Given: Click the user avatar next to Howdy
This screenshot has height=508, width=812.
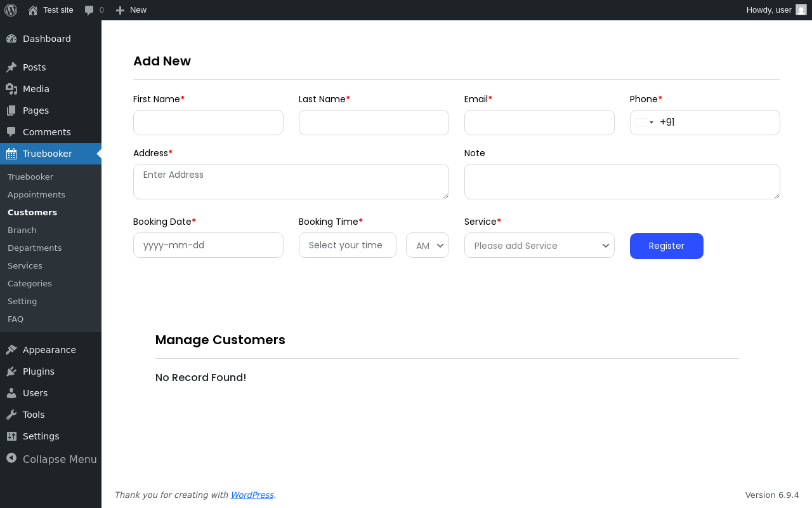Looking at the screenshot, I should coord(801,10).
